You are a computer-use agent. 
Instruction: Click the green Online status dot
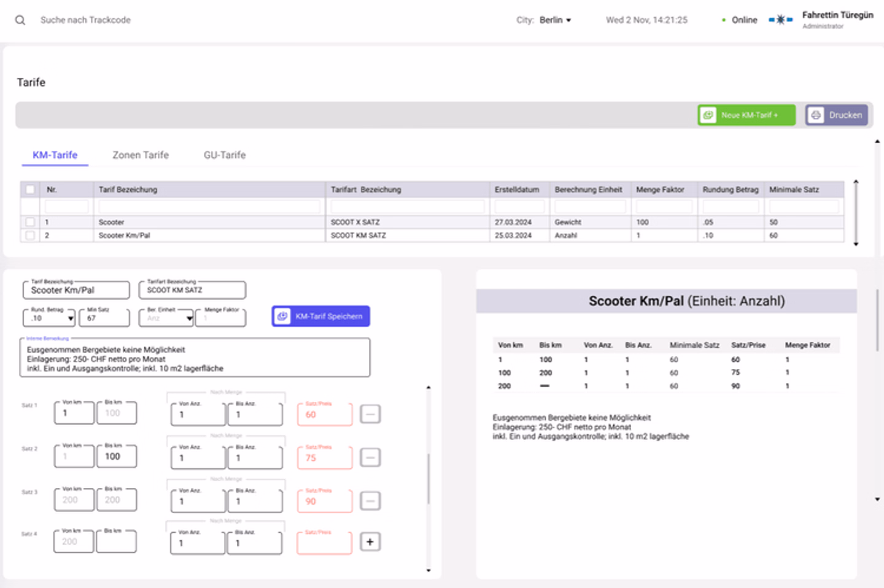tap(724, 20)
